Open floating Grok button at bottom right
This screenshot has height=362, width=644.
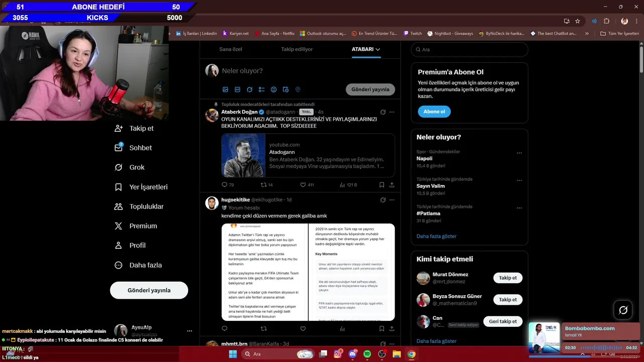[x=623, y=310]
